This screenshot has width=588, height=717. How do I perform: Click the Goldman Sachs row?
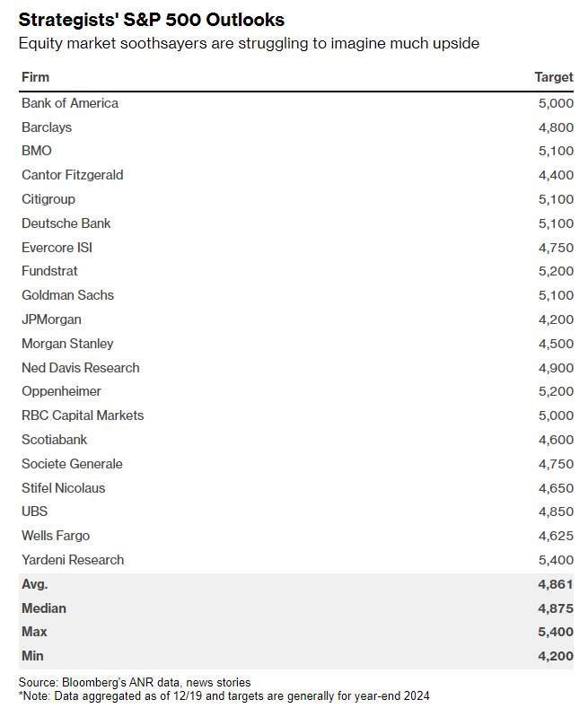(296, 295)
